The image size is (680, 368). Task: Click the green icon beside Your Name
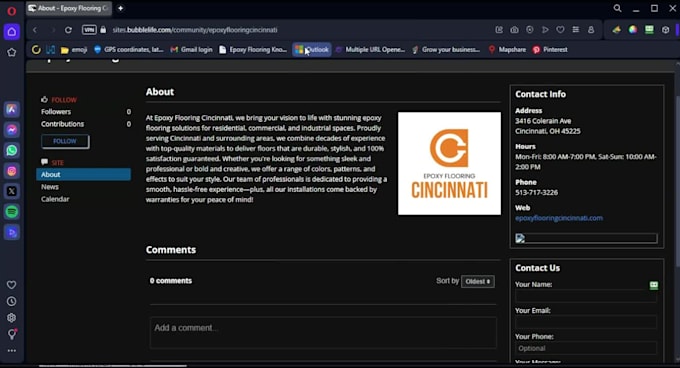(654, 285)
